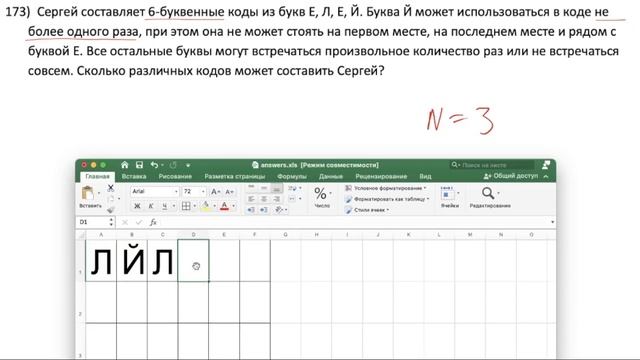
Task: Click the Paste (Вставить) clipboard icon
Action: click(88, 193)
